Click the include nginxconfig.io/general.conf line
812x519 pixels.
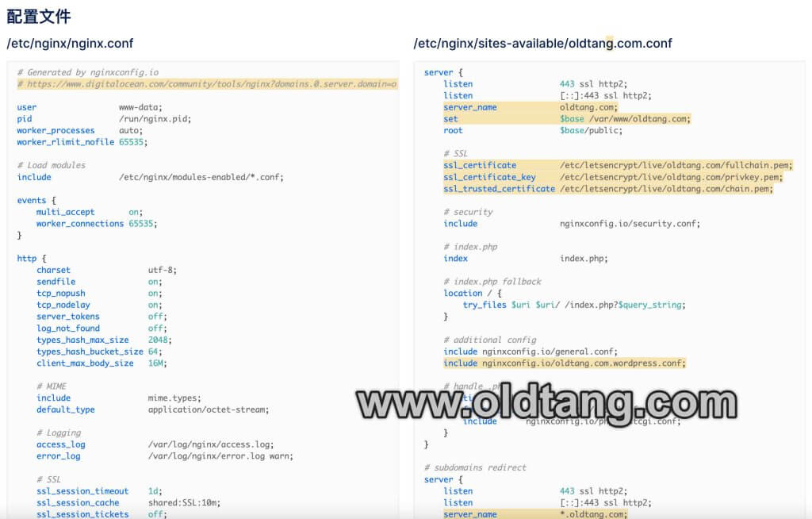(x=530, y=352)
